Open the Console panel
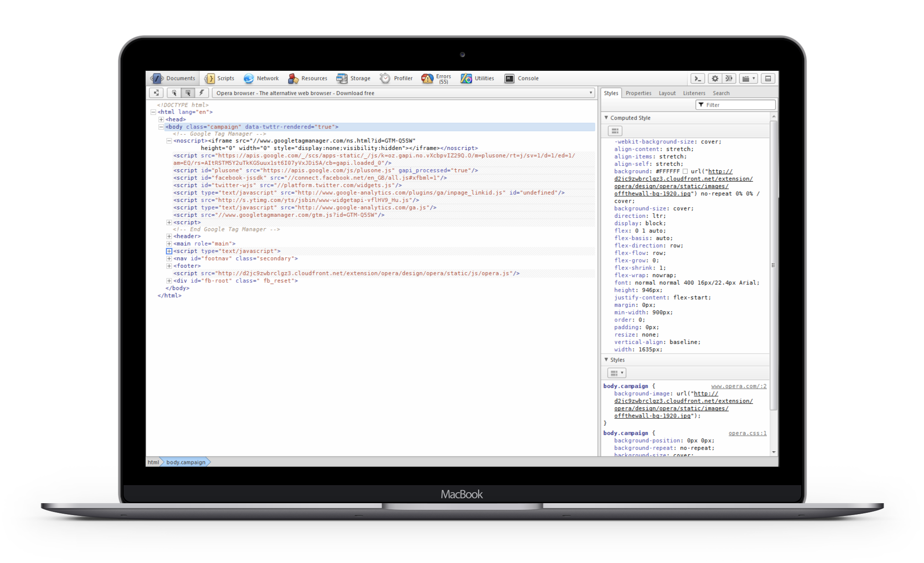The width and height of the screenshot is (924, 563). [x=521, y=78]
